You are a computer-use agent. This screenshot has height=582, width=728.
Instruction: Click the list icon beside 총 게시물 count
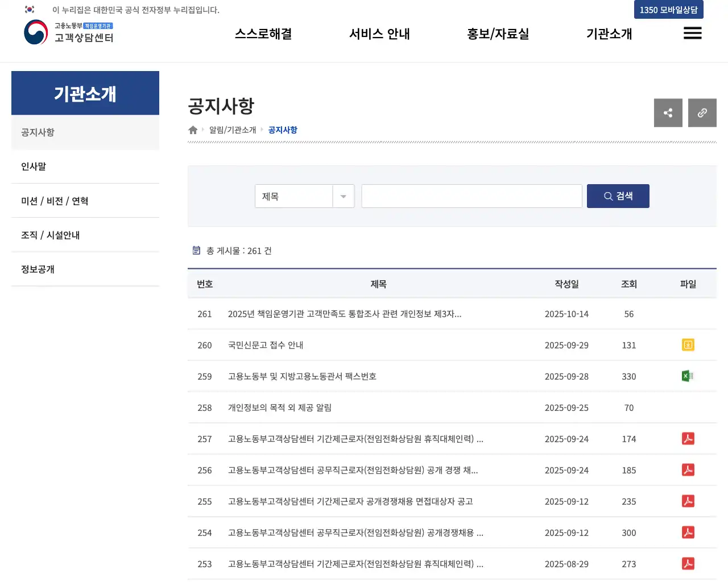pyautogui.click(x=196, y=250)
